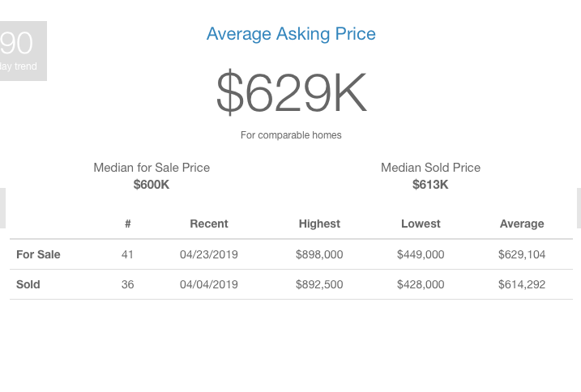Click the For Sale average $629,104
The width and height of the screenshot is (581, 392).
pyautogui.click(x=522, y=254)
